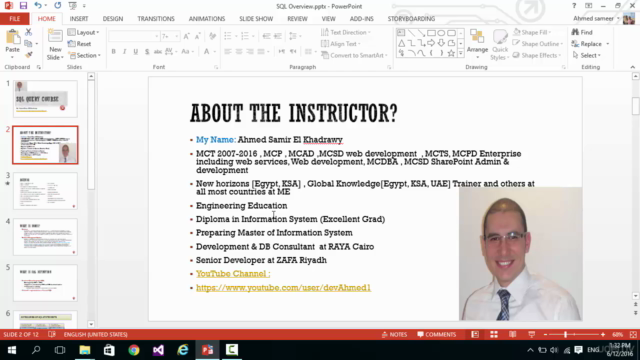Viewport: 640px width, 360px height.
Task: Switch to the INSERT tab
Action: pos(79,19)
